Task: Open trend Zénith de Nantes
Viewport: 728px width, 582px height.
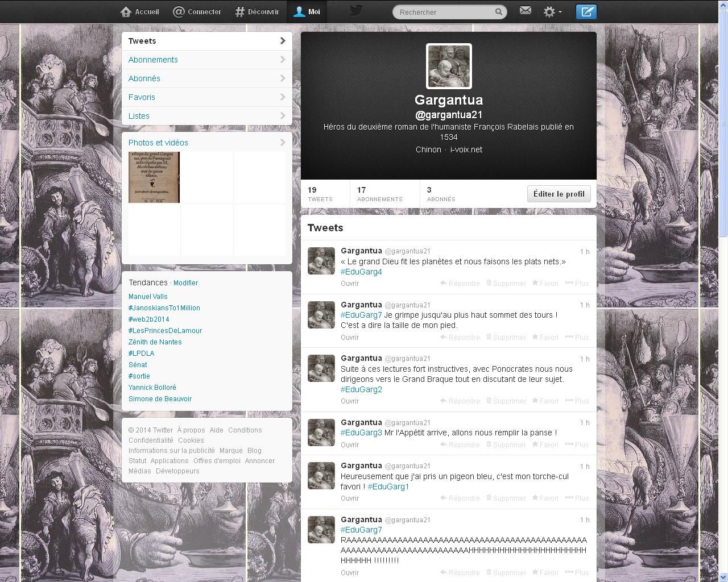Action: [x=155, y=342]
